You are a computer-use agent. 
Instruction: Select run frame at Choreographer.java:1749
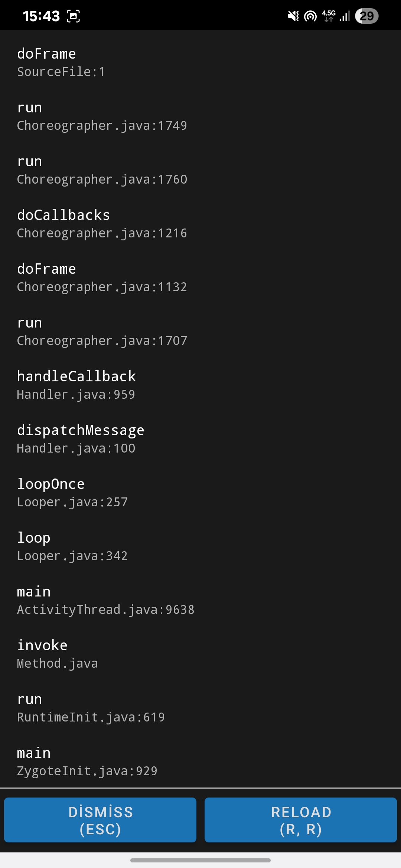pyautogui.click(x=200, y=116)
